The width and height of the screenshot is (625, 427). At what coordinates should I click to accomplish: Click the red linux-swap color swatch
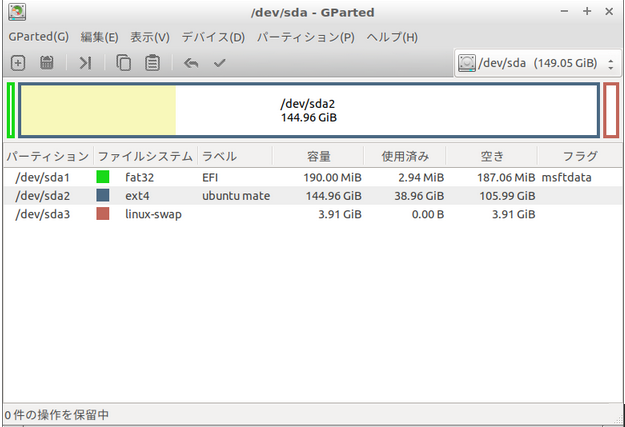[103, 214]
